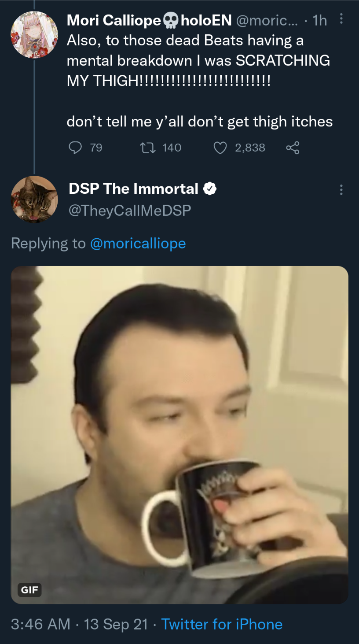Open the @moricalliope mention link
The width and height of the screenshot is (359, 644).
138,243
